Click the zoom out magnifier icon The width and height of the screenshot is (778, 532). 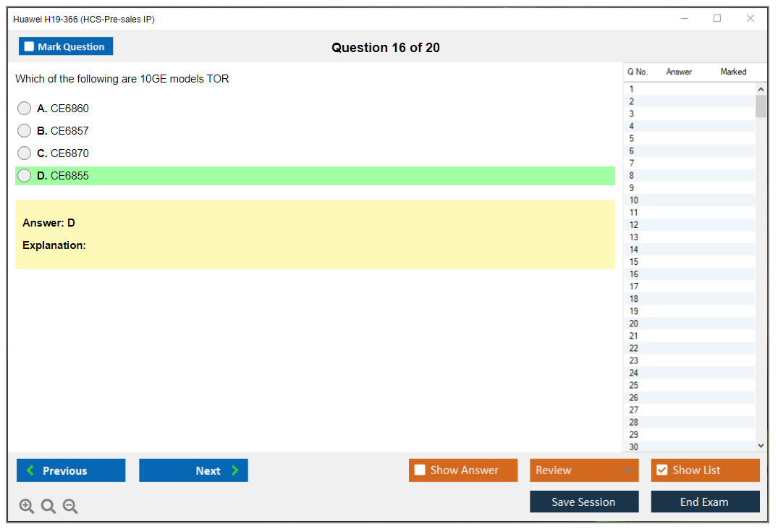pyautogui.click(x=70, y=507)
